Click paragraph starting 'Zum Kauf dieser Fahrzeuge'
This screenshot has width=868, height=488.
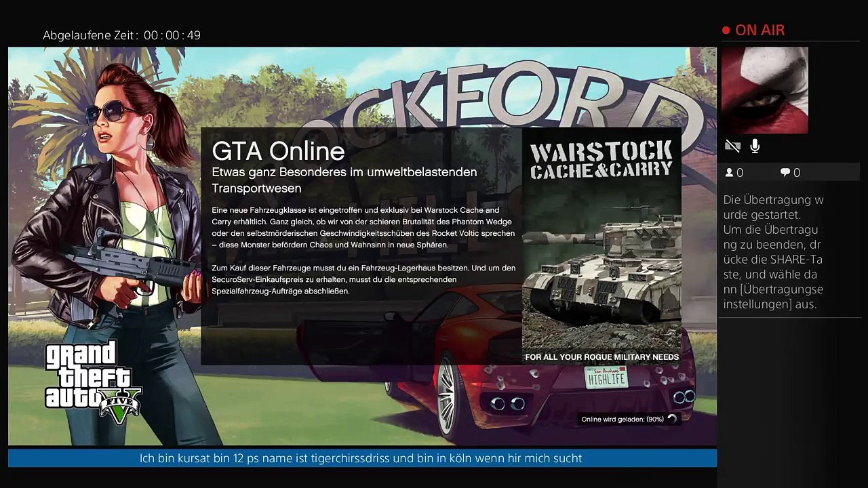coord(363,279)
